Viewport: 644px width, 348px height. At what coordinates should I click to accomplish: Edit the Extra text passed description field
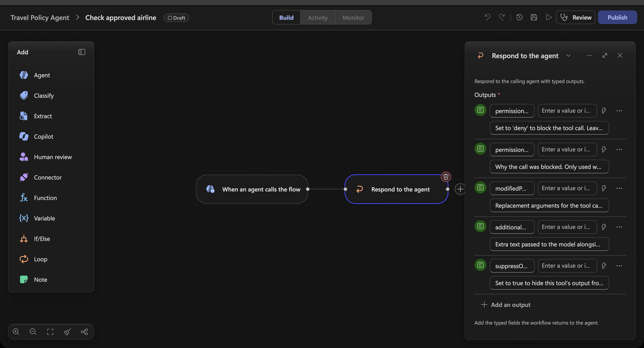(549, 244)
